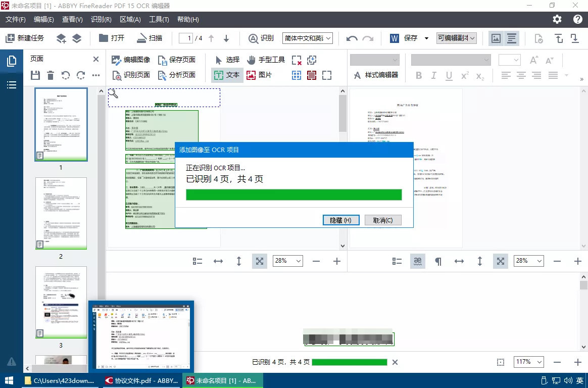
Task: Select page 3 thumbnail
Action: click(x=61, y=302)
